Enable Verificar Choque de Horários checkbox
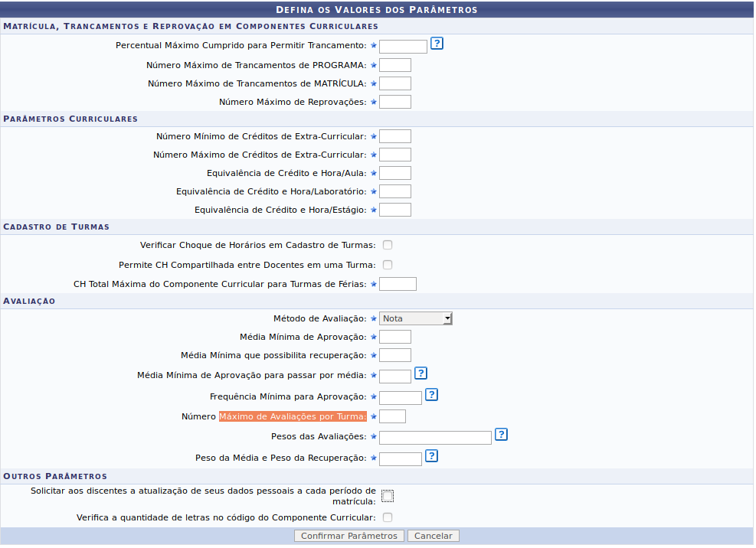The width and height of the screenshot is (756, 548). 388,245
